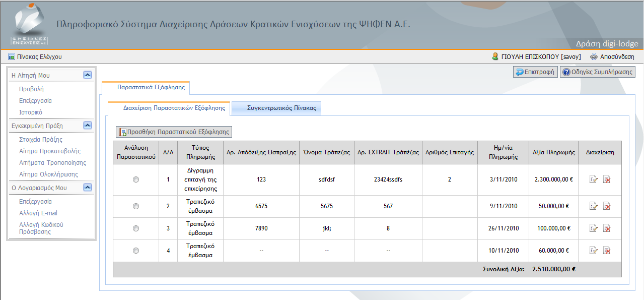Click the Δράση digi-lodge label

coord(607,44)
